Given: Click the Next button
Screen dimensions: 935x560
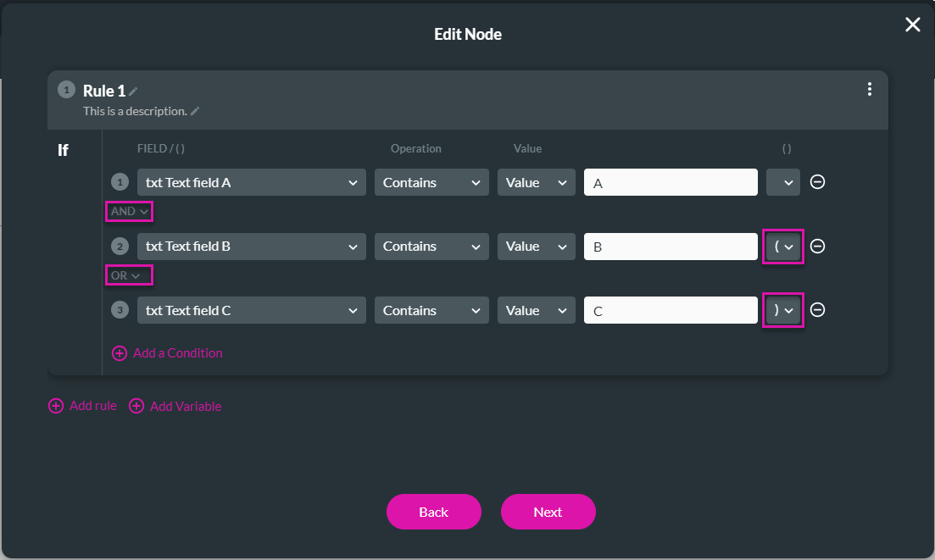Looking at the screenshot, I should (548, 512).
